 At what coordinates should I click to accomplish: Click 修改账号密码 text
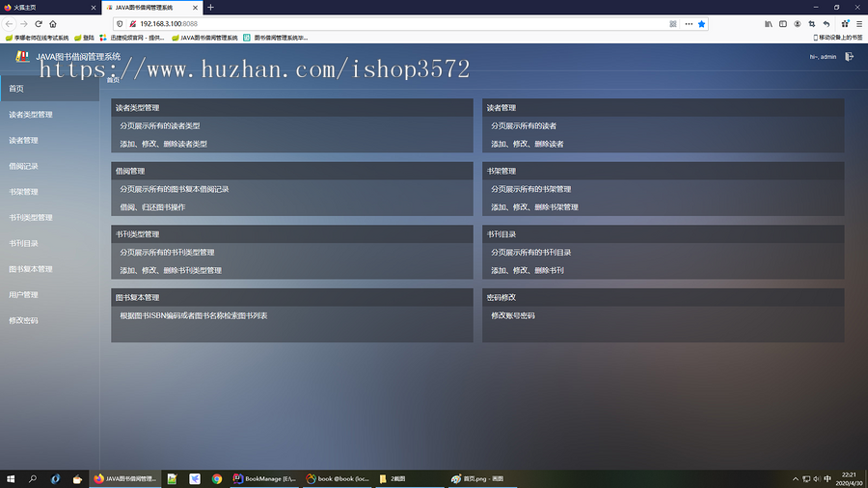(x=513, y=316)
